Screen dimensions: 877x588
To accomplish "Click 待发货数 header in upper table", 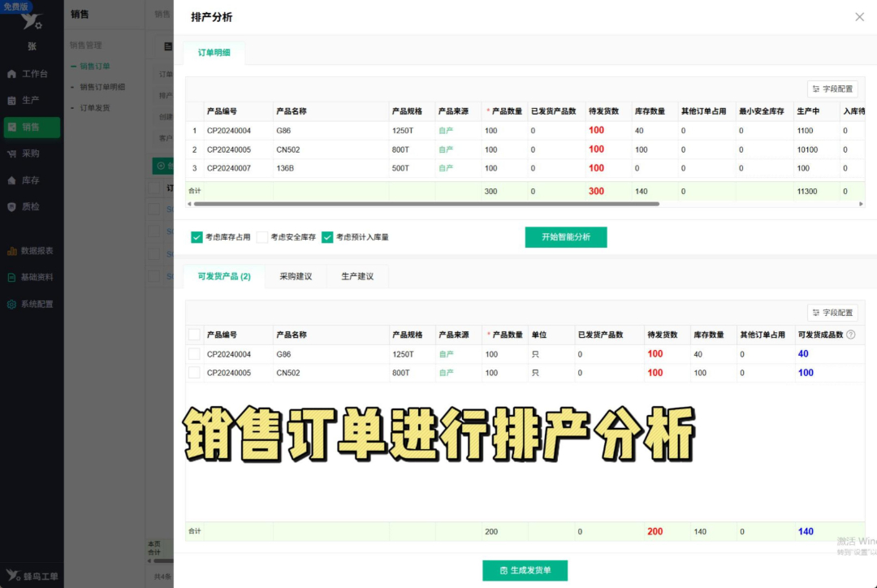I will pyautogui.click(x=603, y=111).
